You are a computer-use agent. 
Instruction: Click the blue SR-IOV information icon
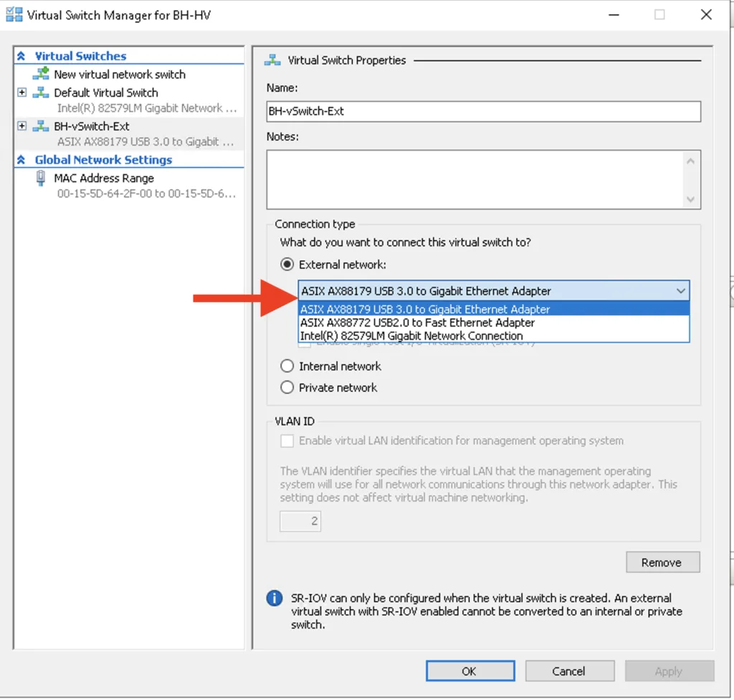275,598
